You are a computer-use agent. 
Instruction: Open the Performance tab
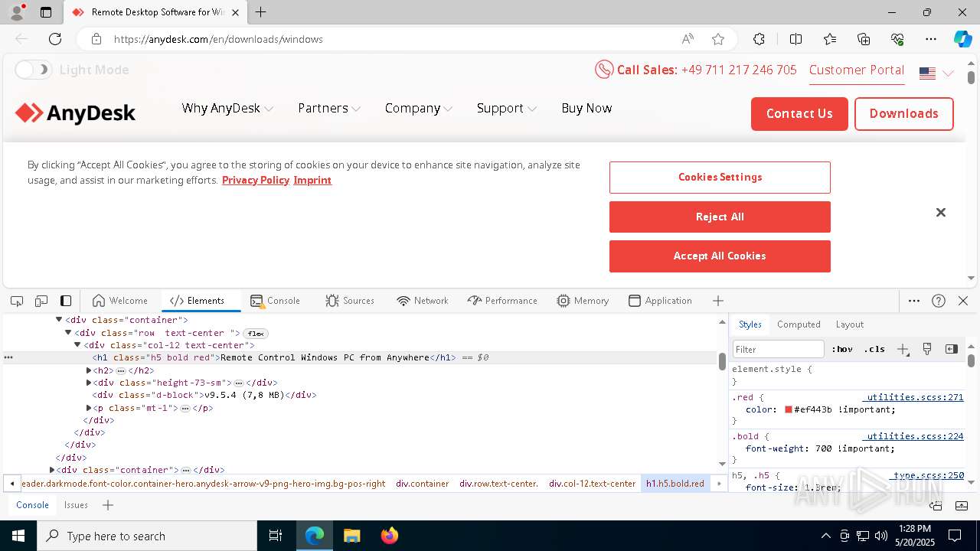[502, 301]
